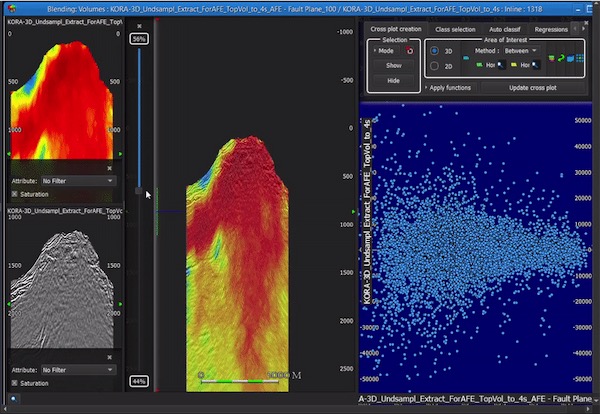Close the blending slider panel with X
The height and width of the screenshot is (414, 600).
tap(139, 26)
